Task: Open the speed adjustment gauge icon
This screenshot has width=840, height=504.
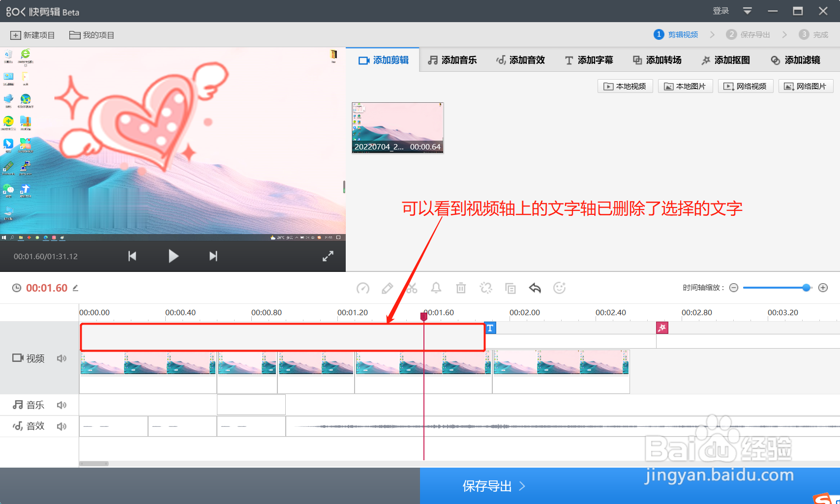Action: tap(363, 288)
